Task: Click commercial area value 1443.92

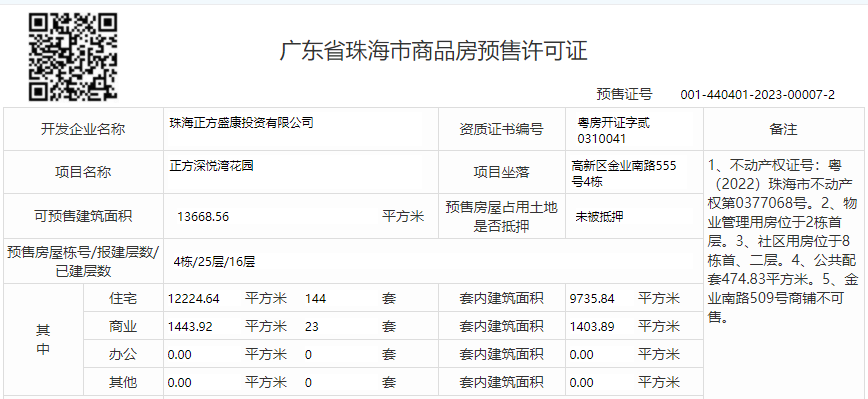Action: [x=190, y=327]
